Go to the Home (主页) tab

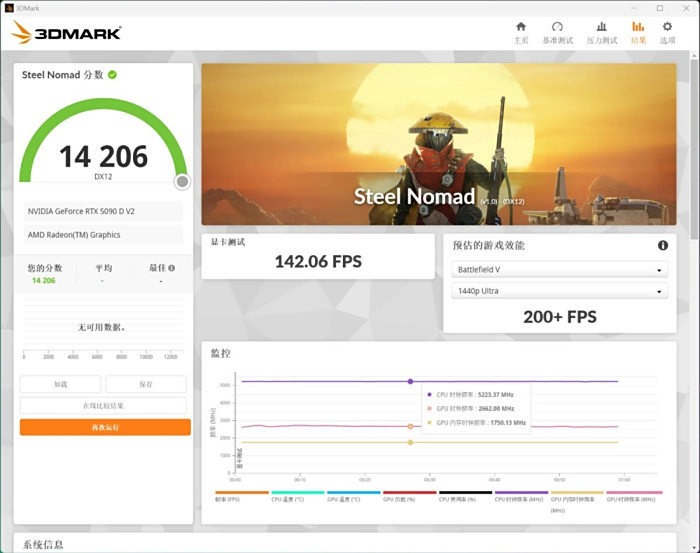tap(521, 33)
